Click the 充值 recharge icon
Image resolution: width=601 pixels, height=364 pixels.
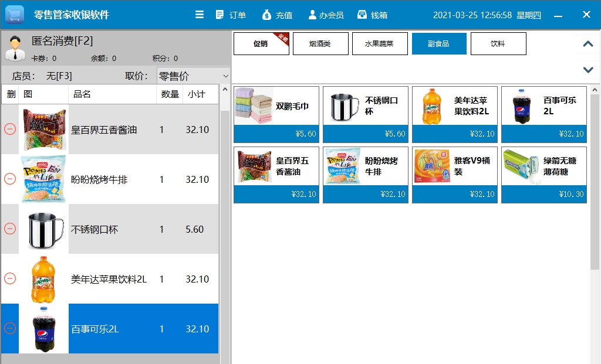(x=276, y=15)
